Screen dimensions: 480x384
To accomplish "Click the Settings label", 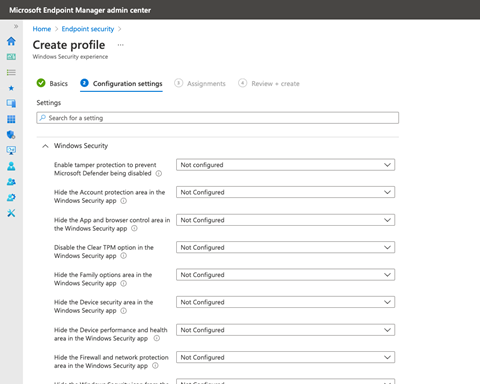I will (x=49, y=103).
